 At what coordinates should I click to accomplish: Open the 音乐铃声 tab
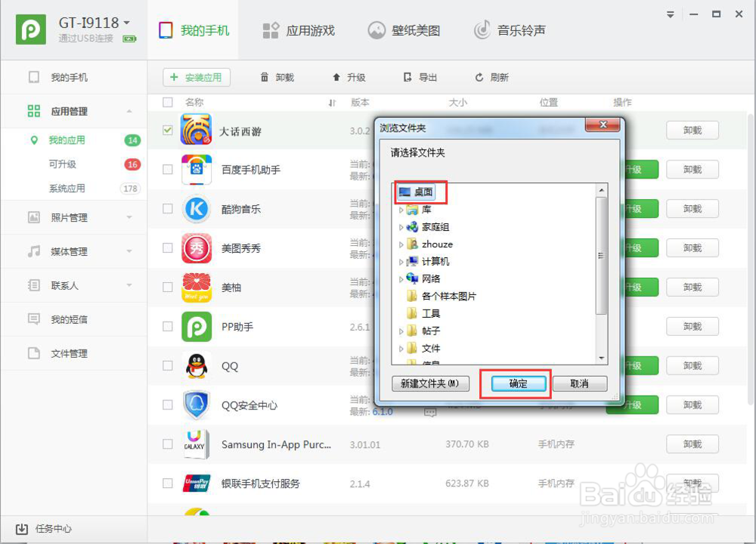(x=509, y=30)
